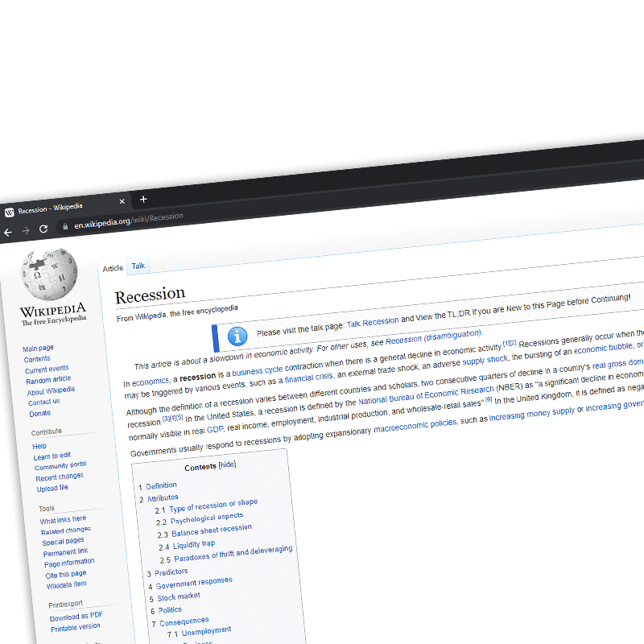Follow the financial crisis link

point(309,378)
